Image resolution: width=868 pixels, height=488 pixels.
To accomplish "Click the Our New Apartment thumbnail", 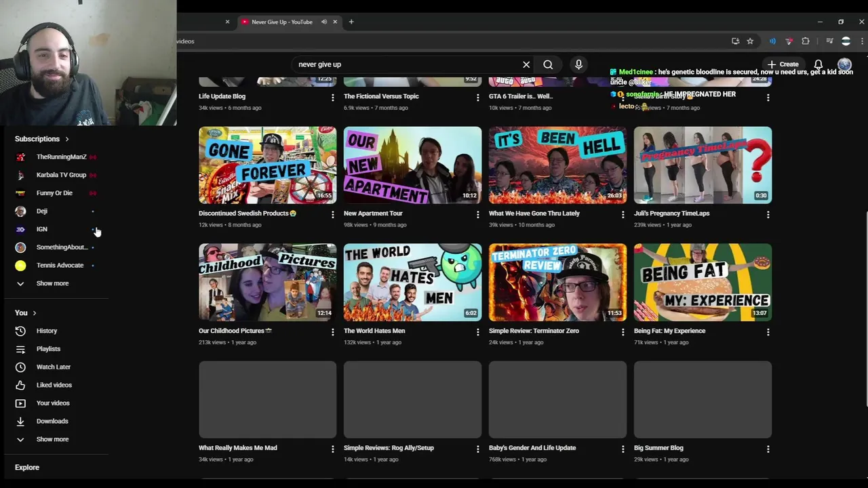I will coord(412,165).
